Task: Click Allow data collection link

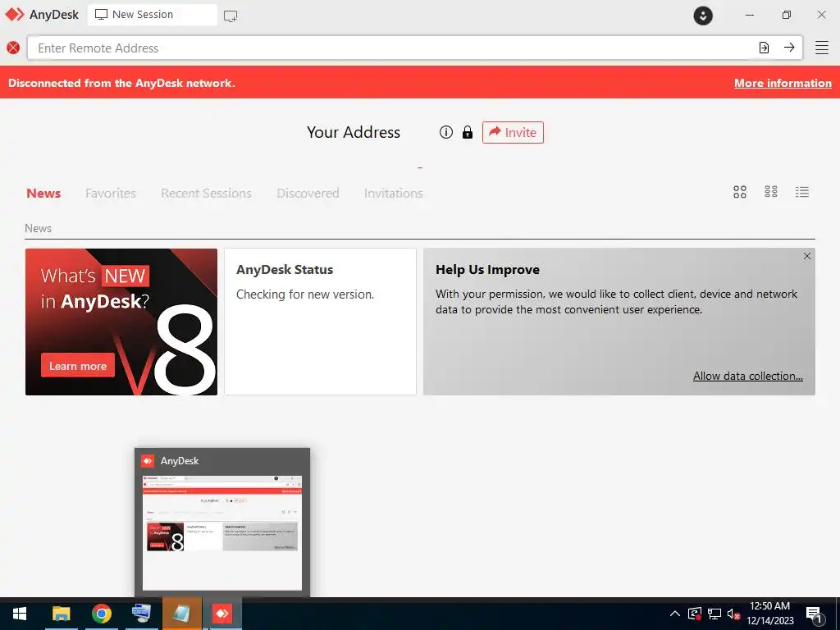Action: pos(748,376)
